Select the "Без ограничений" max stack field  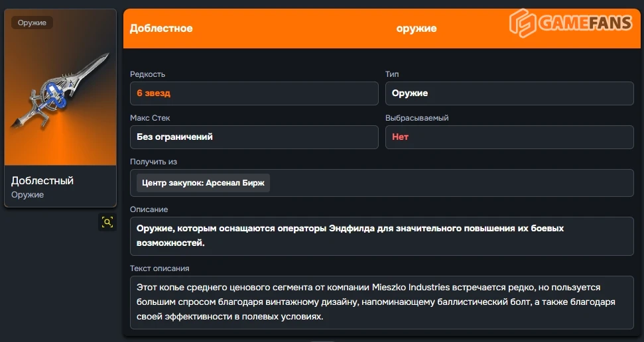174,137
